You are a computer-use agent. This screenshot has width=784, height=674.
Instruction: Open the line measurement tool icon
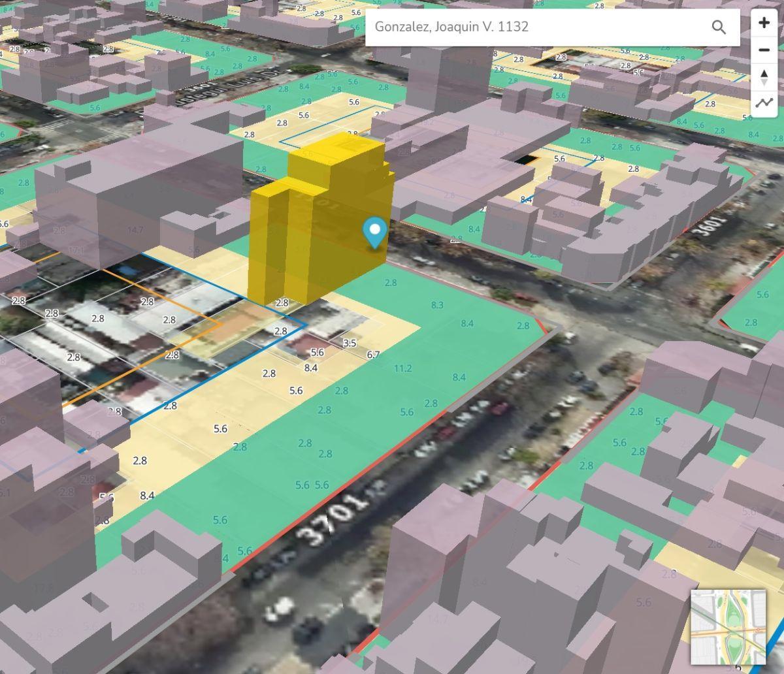764,103
